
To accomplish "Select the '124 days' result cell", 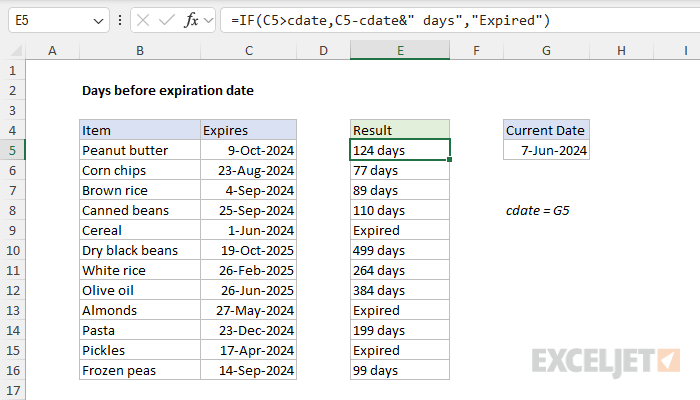I will (400, 150).
